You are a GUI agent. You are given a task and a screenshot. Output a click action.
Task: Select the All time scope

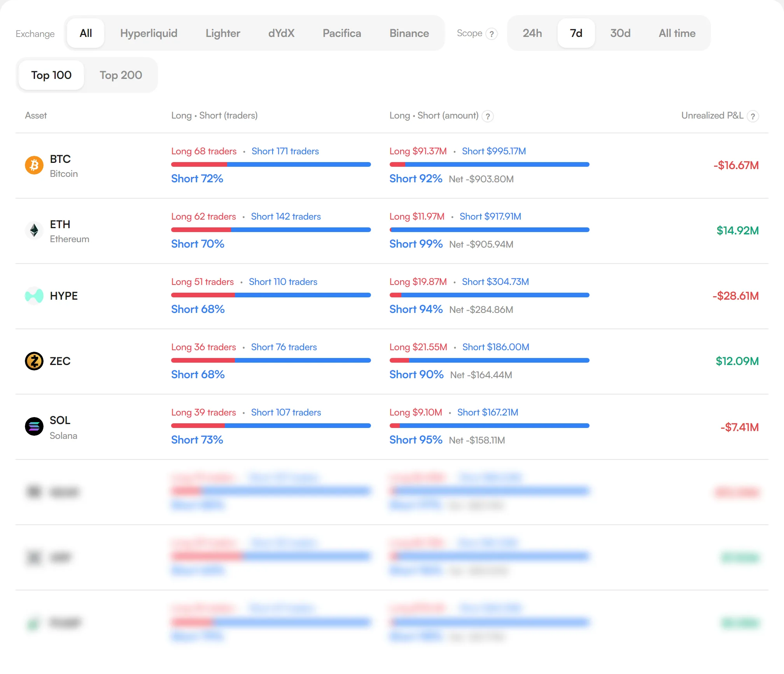pyautogui.click(x=677, y=33)
